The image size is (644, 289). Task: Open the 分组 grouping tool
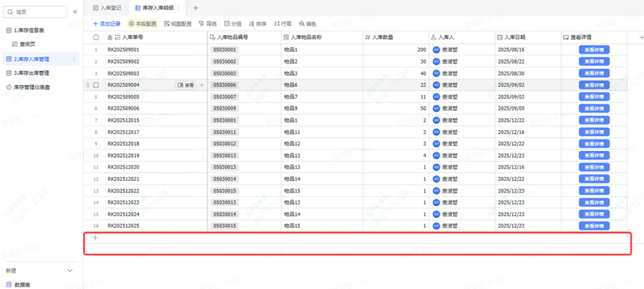227,24
